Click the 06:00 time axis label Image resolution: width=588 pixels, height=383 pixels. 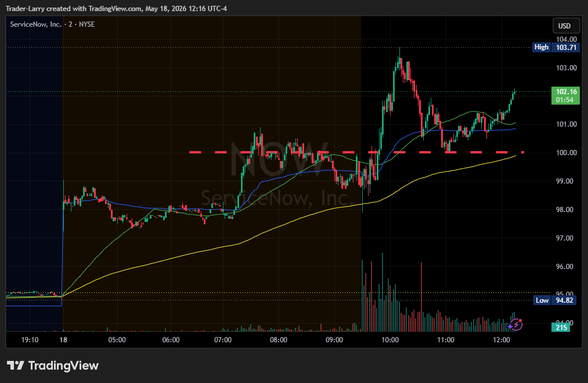pos(171,340)
